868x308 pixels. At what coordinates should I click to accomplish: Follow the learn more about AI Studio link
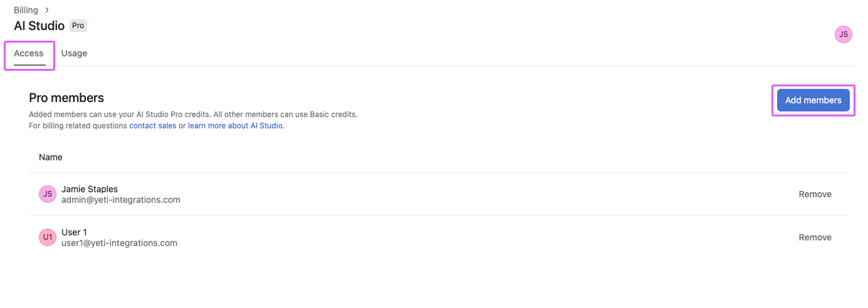[x=236, y=126]
